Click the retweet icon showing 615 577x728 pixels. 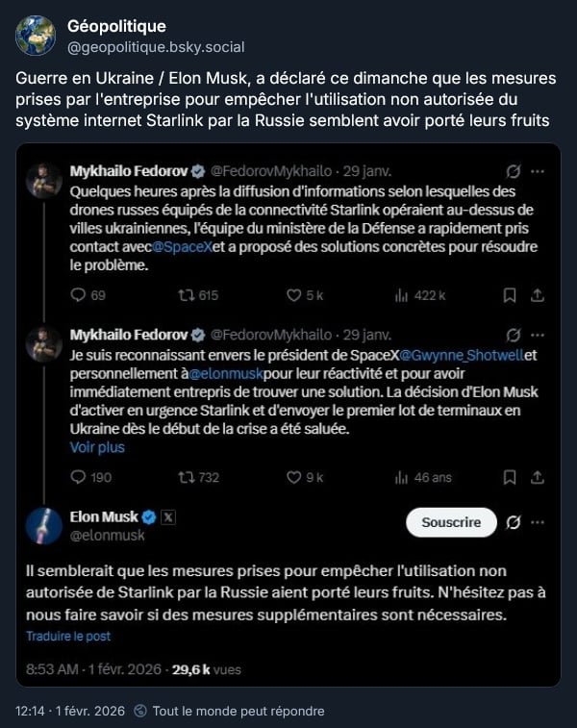tap(188, 295)
